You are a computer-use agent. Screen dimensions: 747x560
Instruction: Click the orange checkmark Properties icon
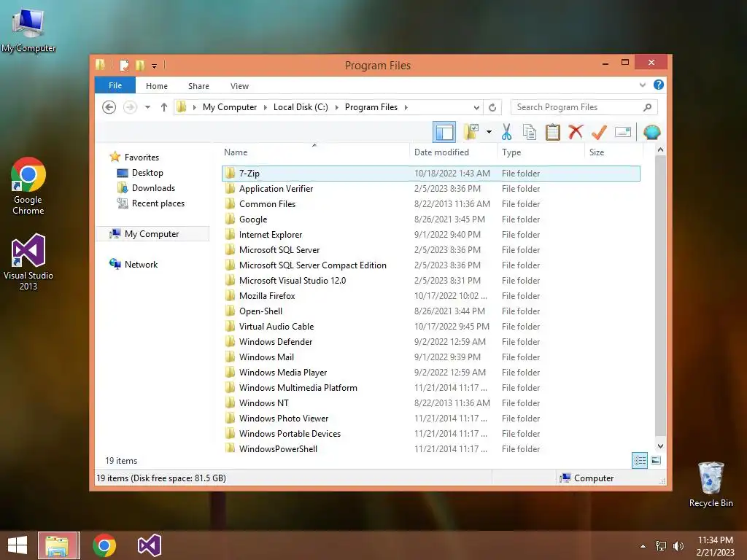pos(599,132)
